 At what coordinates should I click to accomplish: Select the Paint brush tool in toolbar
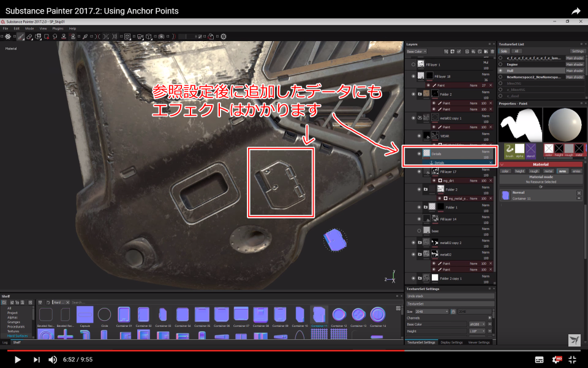pos(20,36)
